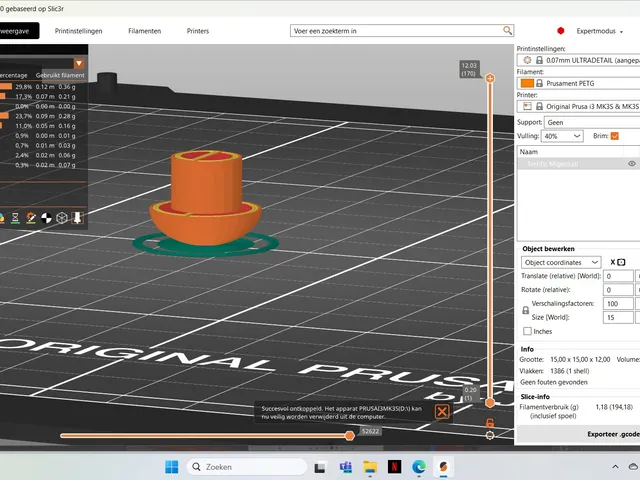Click the Geen fouten gevonden text
Screen dimensions: 640x480
click(554, 382)
